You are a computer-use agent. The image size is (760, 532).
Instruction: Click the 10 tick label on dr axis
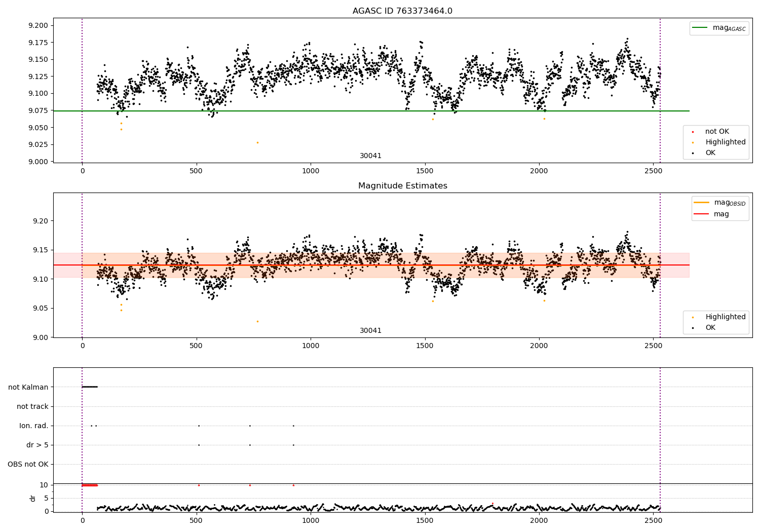coord(44,485)
